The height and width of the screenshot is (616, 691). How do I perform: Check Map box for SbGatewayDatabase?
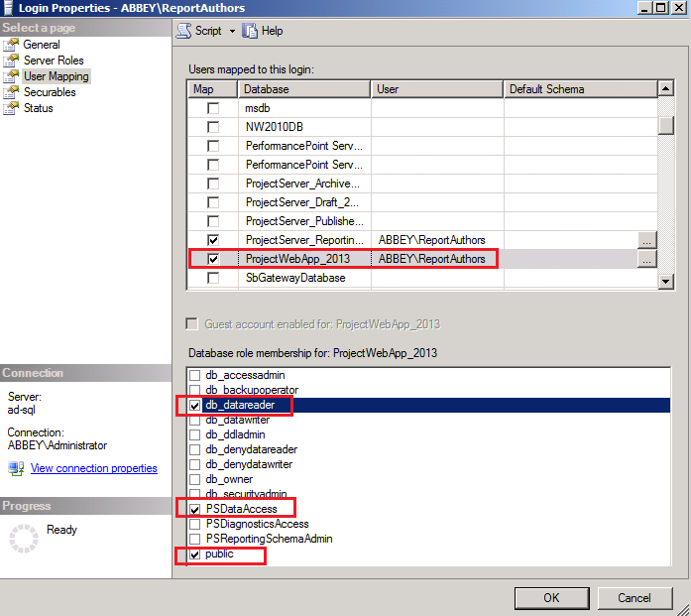213,278
